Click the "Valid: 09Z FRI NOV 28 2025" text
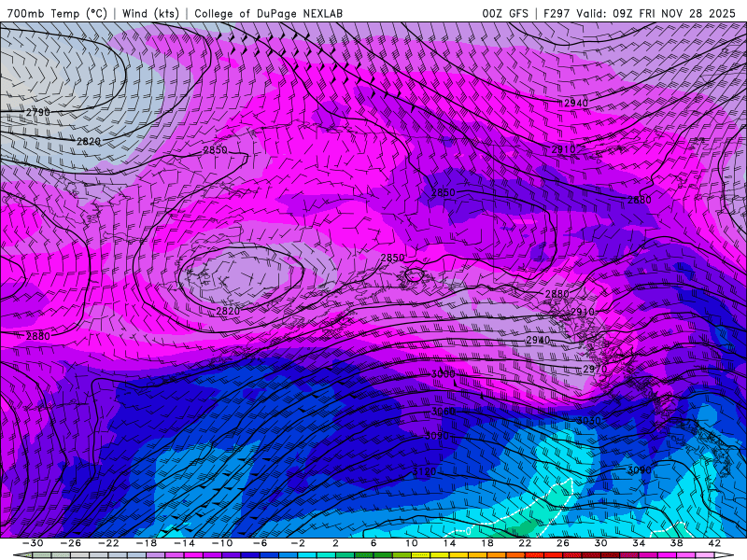The width and height of the screenshot is (747, 560). [656, 13]
